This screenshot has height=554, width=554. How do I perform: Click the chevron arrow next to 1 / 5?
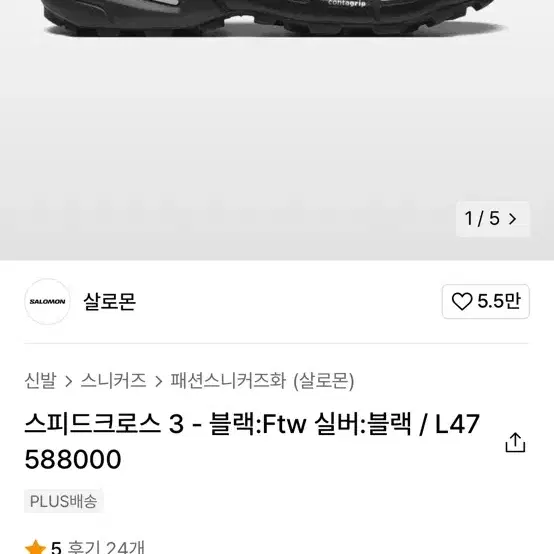click(x=512, y=219)
